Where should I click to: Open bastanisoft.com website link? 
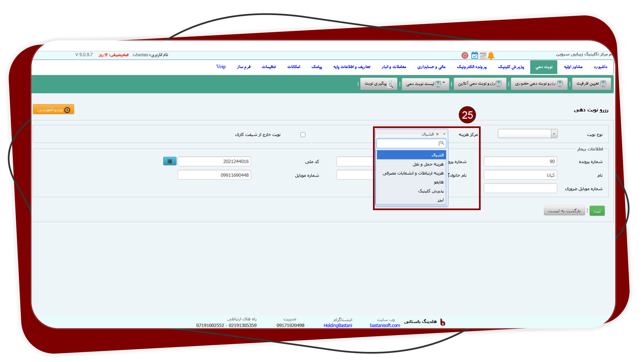(385, 325)
